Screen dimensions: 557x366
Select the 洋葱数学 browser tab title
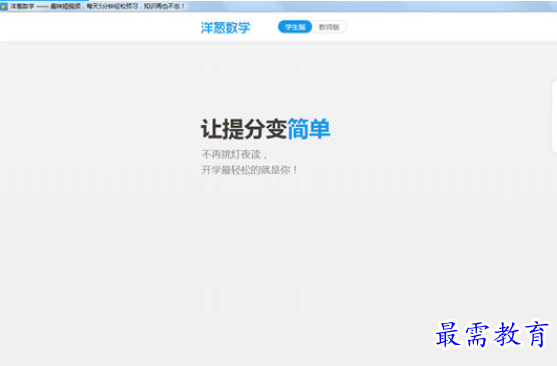[98, 6]
